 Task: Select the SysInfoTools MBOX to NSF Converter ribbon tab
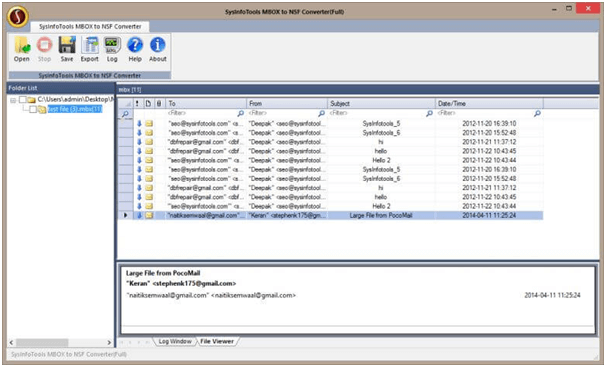(90, 27)
